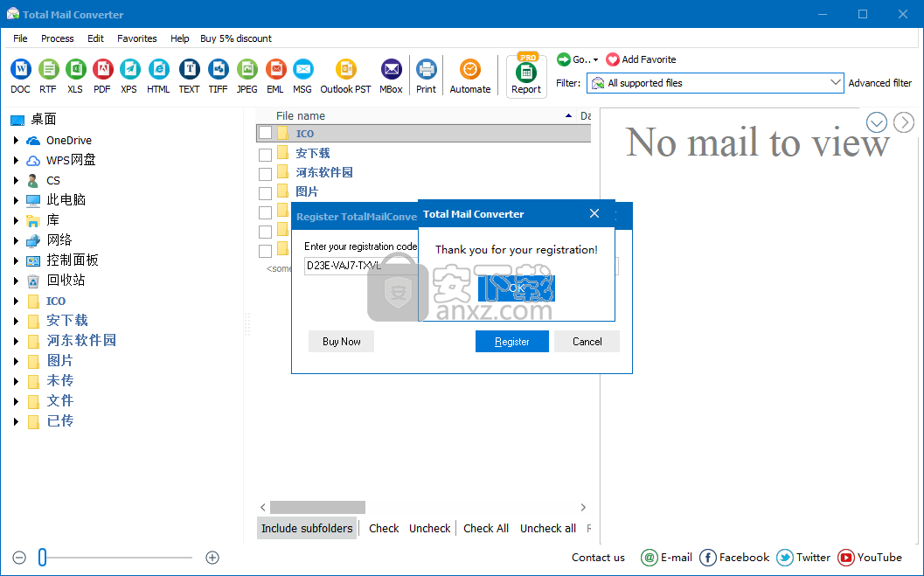The width and height of the screenshot is (924, 576).
Task: Check the ICO folder checkbox
Action: 265,133
